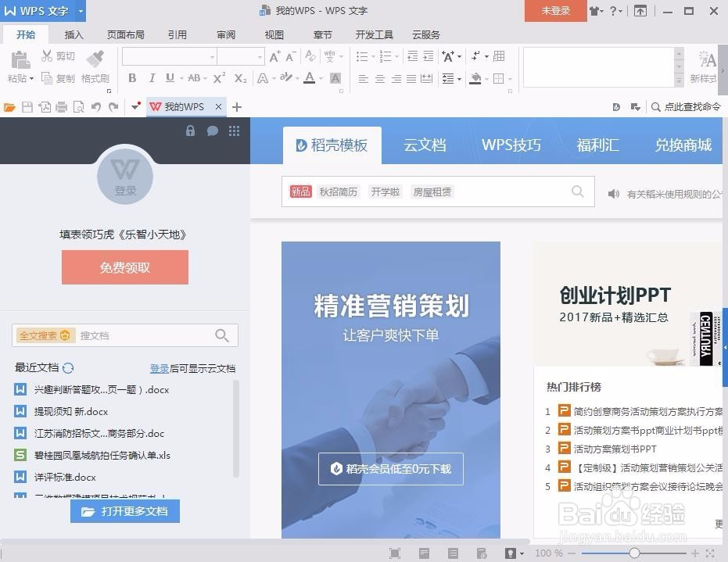728x562 pixels.
Task: Click the New Style (新样式) icon
Action: (x=707, y=59)
